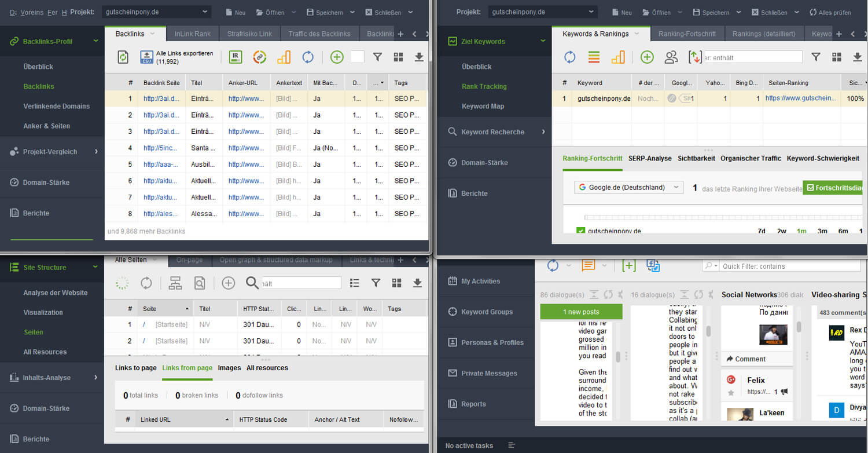868x453 pixels.
Task: Click the striped green-orange-red bars icon
Action: click(594, 57)
